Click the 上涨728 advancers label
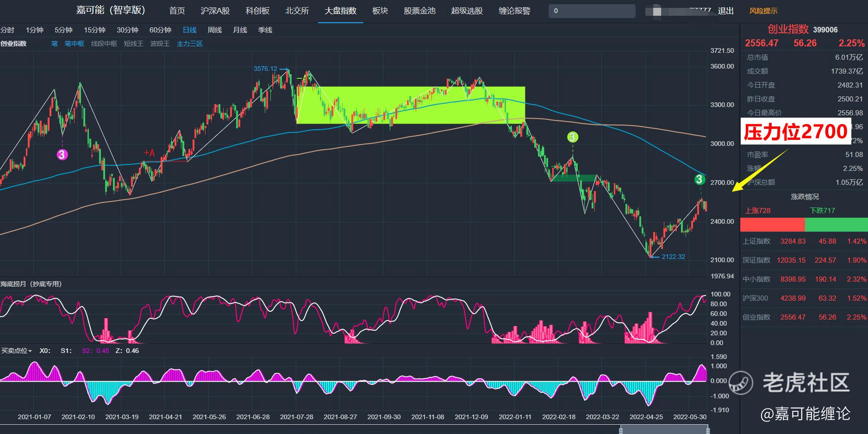 coord(757,211)
